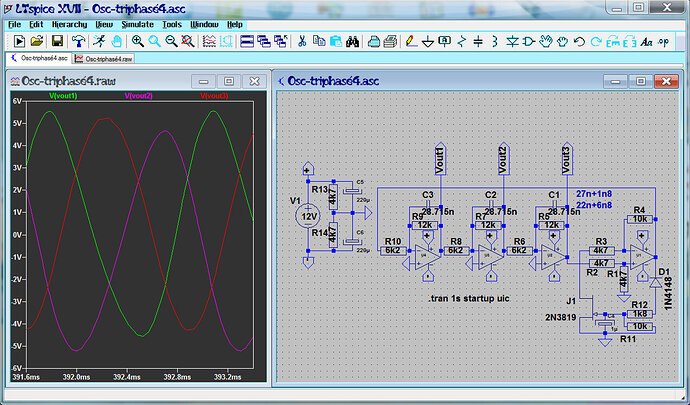
Task: Select the Label net tool
Action: 445,41
